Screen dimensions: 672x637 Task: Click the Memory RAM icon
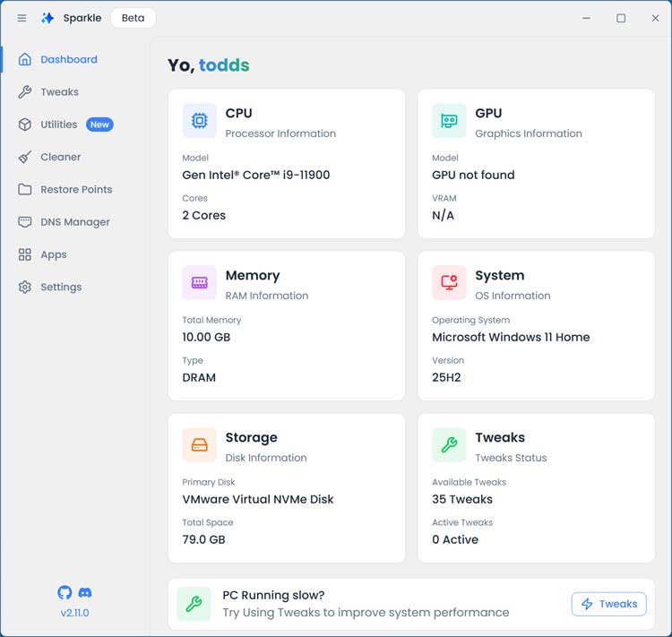[x=199, y=282]
